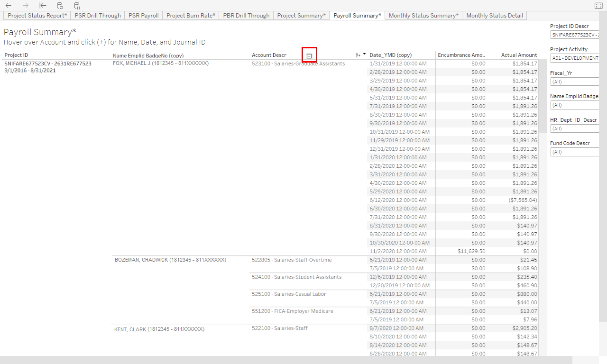Click the Name Emplid BadgeNo (copy) header
Screen dimensions: 607x364
[148, 55]
